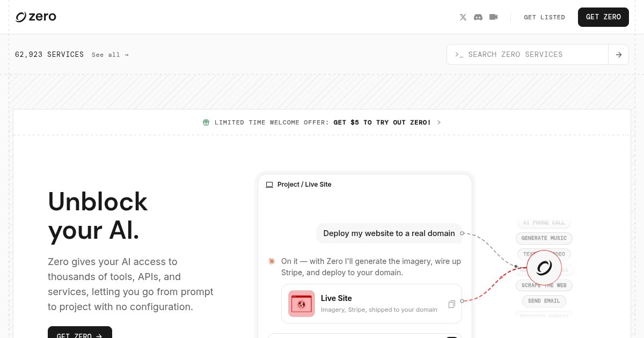Click the copy icon on Live Site card
This screenshot has height=338, width=644.
(x=452, y=304)
